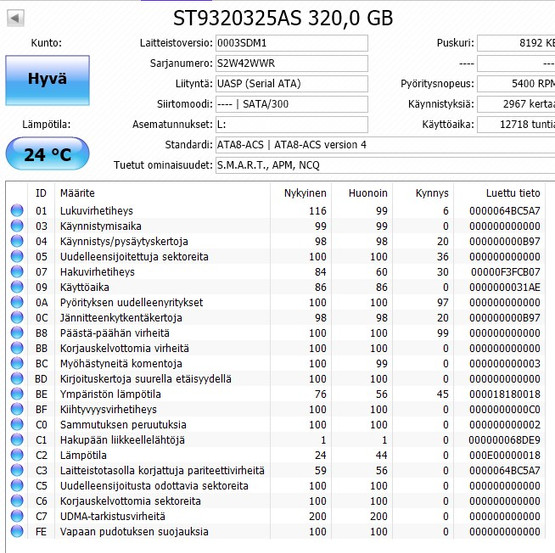Click status orb of Vapaan pudotuksen suojauksia row

click(17, 531)
